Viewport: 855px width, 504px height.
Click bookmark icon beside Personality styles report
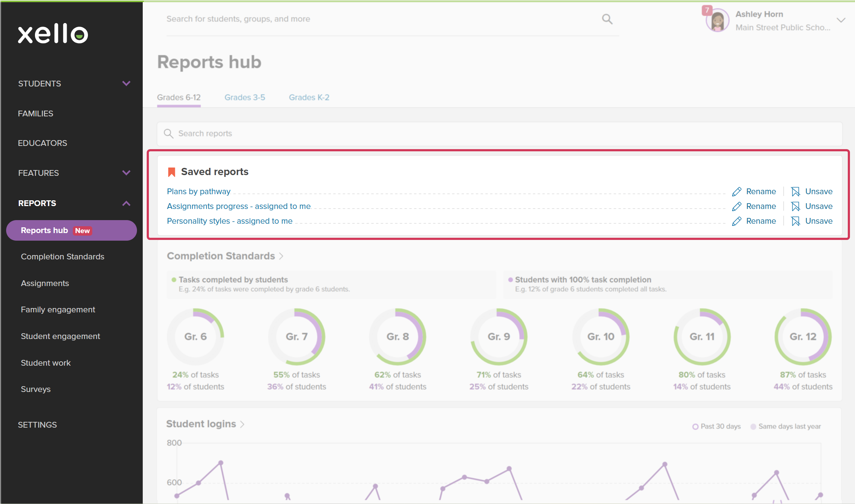coord(796,221)
